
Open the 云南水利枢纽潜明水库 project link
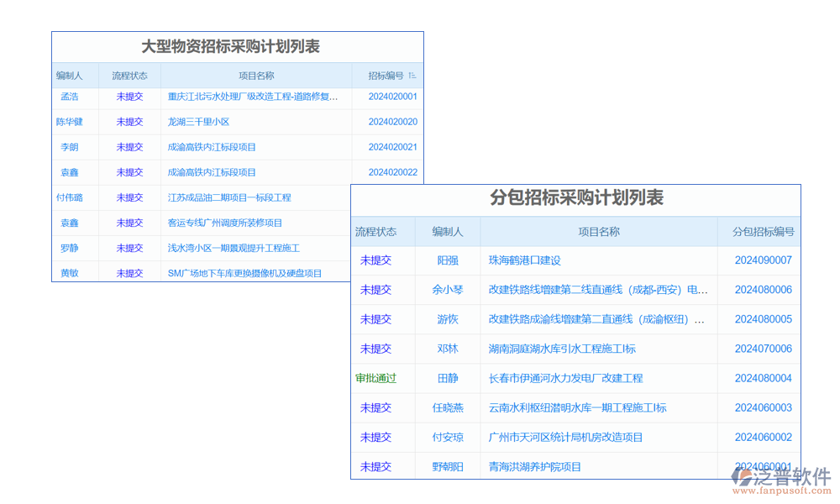pos(577,407)
